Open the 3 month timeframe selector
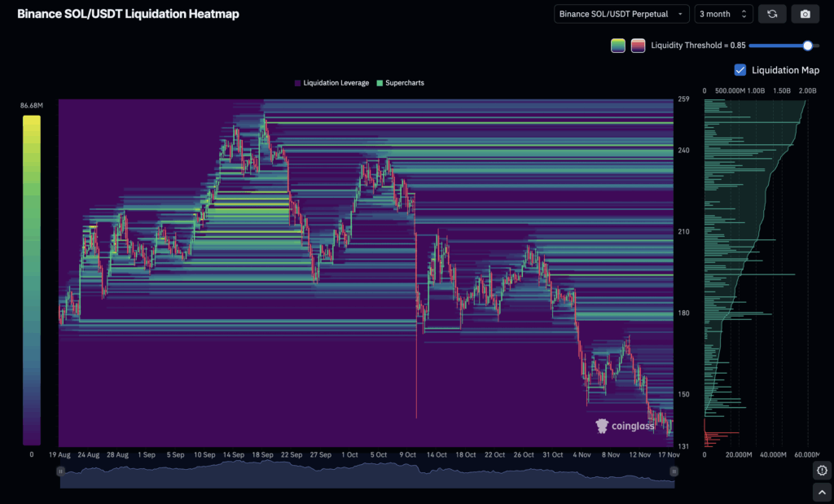This screenshot has height=504, width=834. [723, 14]
